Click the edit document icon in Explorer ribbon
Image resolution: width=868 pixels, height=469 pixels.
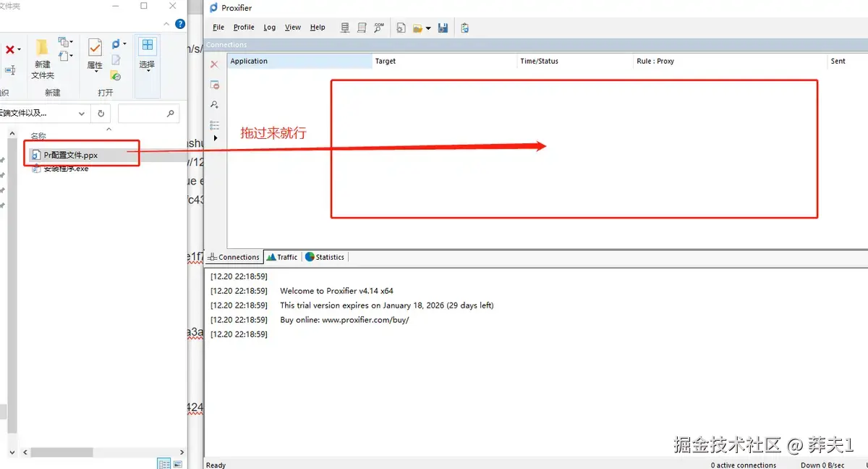116,61
